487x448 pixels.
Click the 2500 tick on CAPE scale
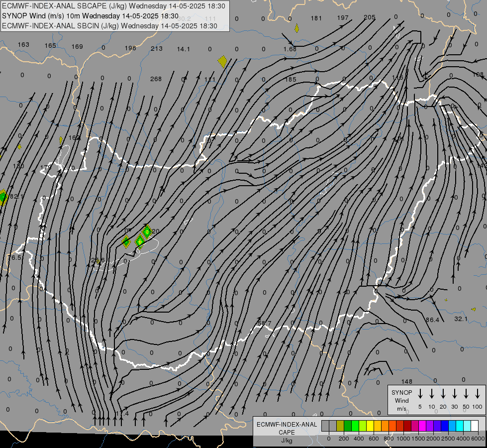448,439
